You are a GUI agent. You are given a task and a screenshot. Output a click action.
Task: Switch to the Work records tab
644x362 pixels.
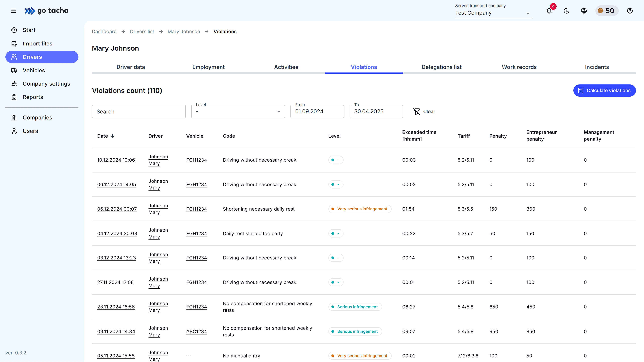pos(519,67)
